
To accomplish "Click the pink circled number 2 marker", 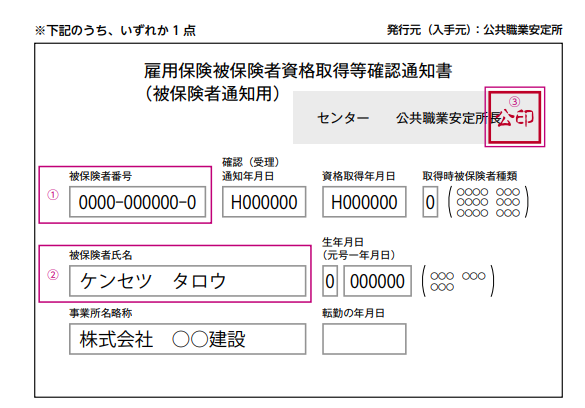I will pyautogui.click(x=53, y=275).
